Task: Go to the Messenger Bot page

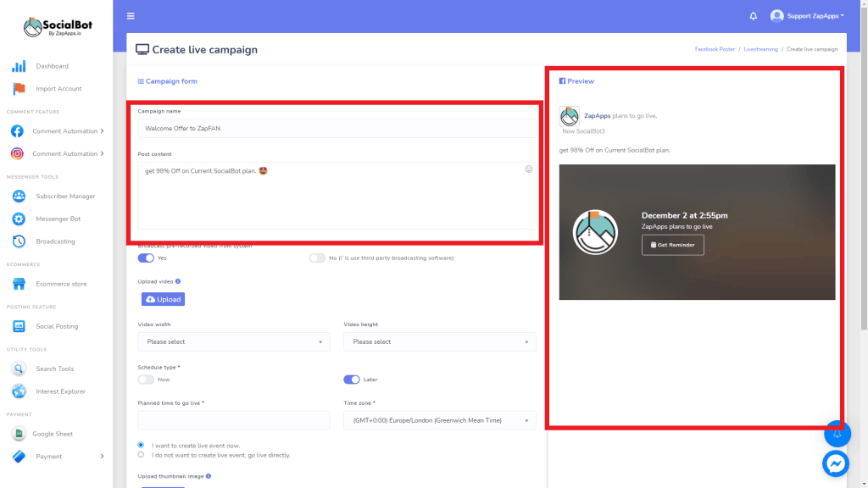Action: 58,219
